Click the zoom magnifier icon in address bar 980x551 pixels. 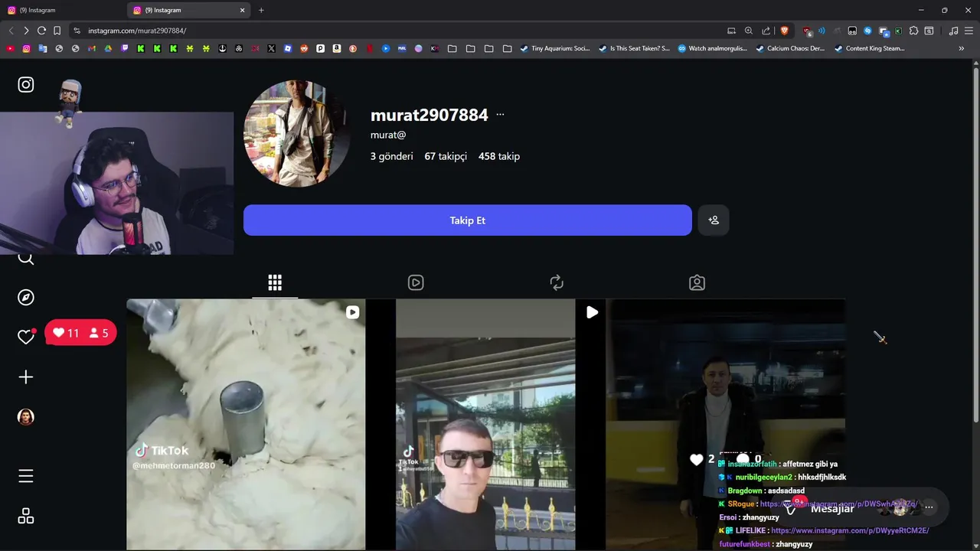pos(749,31)
